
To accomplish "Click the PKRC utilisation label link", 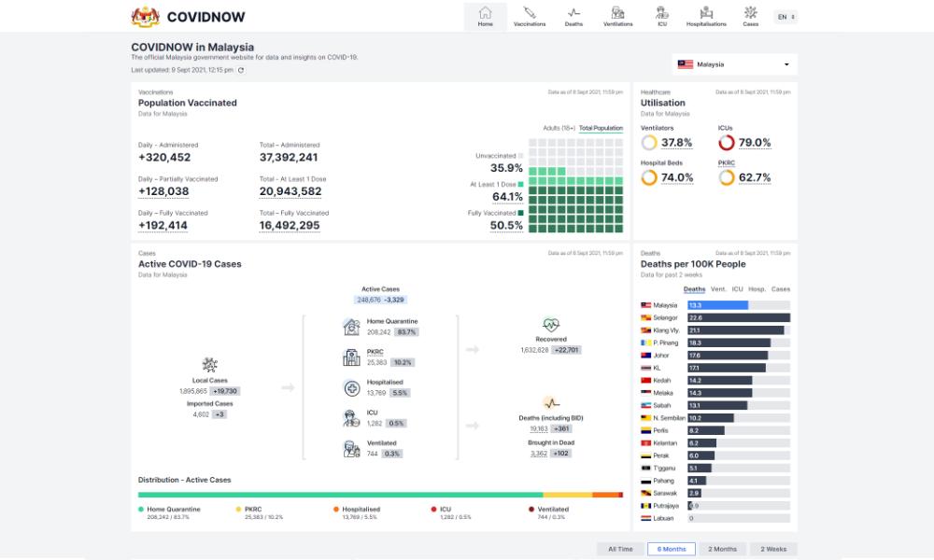I will (x=726, y=162).
